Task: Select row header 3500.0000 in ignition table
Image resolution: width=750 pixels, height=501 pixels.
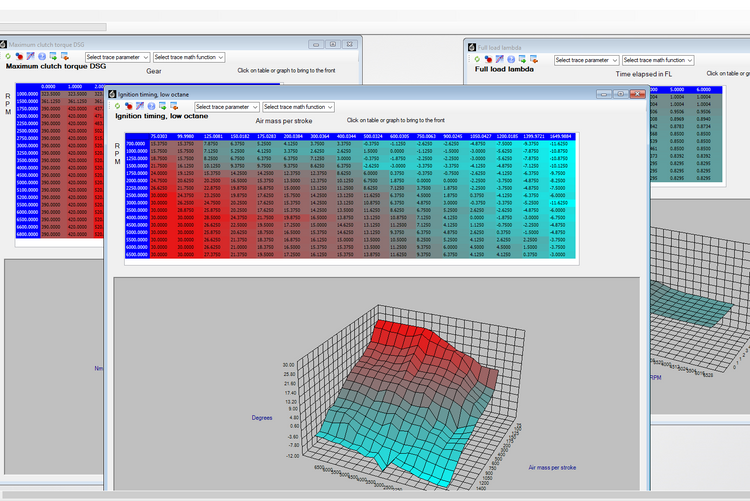Action: click(137, 210)
